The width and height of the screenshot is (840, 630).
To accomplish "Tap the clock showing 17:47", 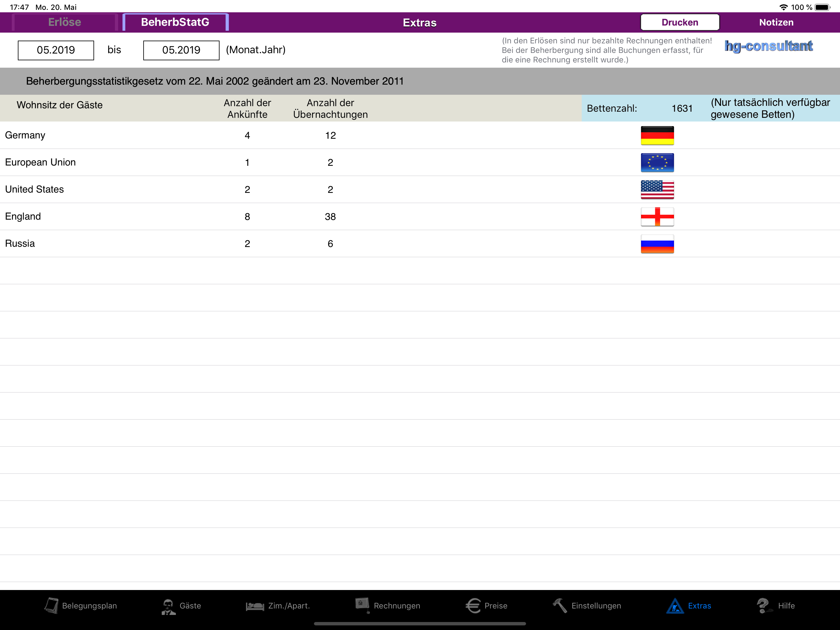I will pos(19,7).
